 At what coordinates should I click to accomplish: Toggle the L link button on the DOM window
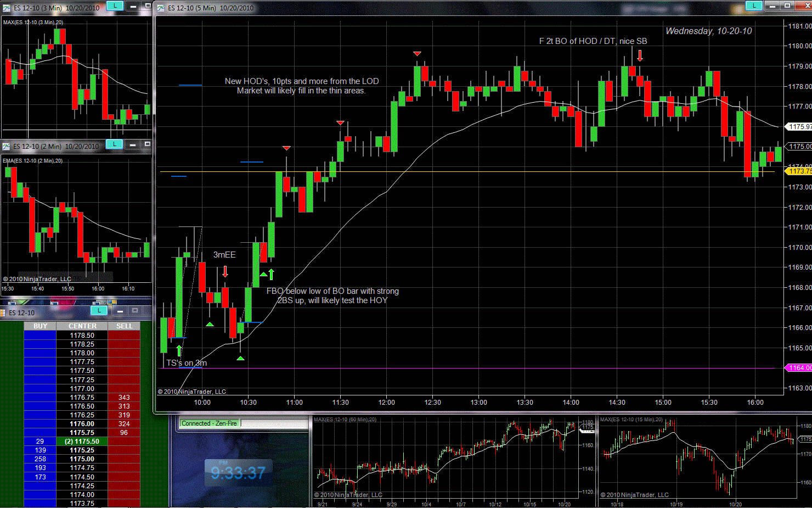click(x=99, y=310)
